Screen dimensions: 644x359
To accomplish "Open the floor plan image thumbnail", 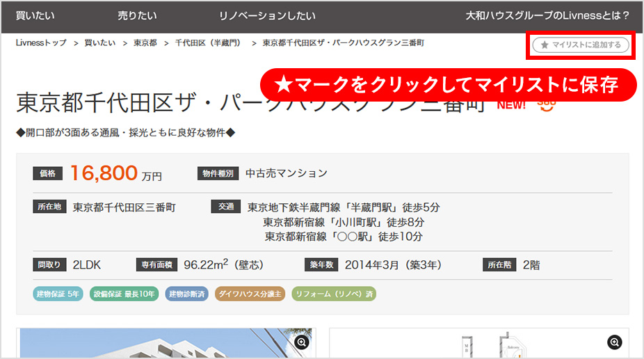I will click(479, 343).
